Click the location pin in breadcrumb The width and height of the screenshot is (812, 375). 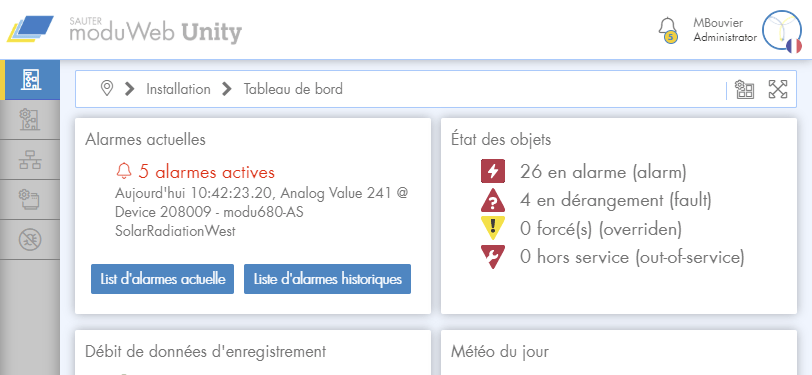click(107, 89)
